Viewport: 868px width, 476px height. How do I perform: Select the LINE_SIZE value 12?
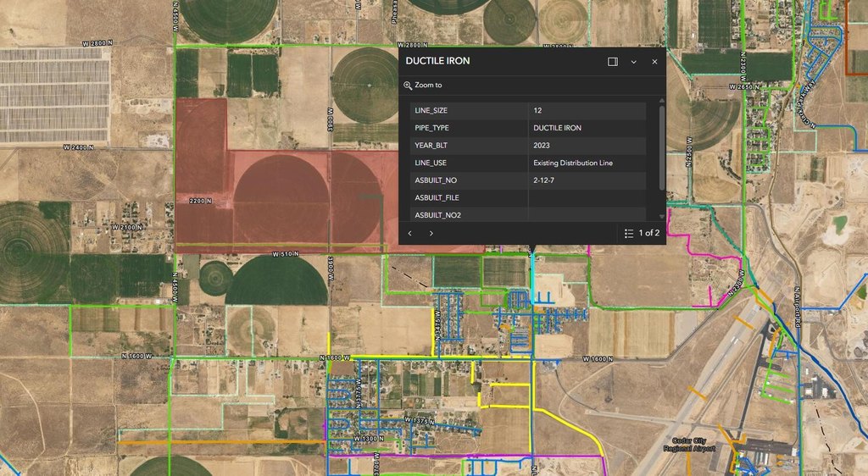coord(537,111)
